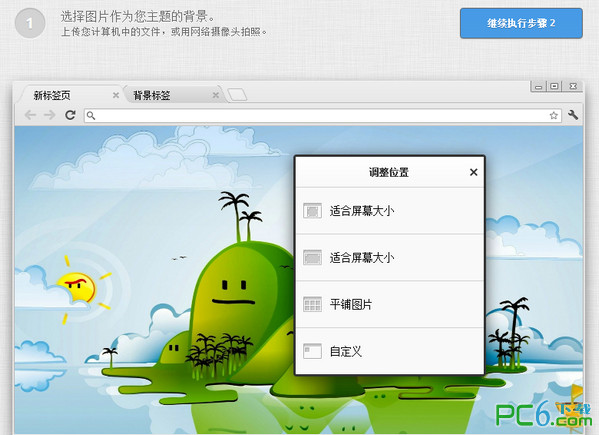599x435 pixels.
Task: Click the tile image grid icon
Action: pos(312,304)
